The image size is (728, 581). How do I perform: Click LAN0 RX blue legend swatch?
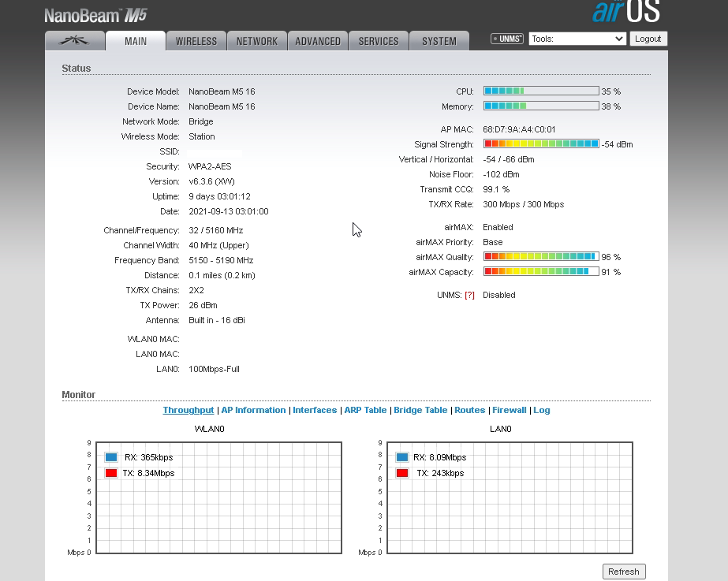pos(402,457)
